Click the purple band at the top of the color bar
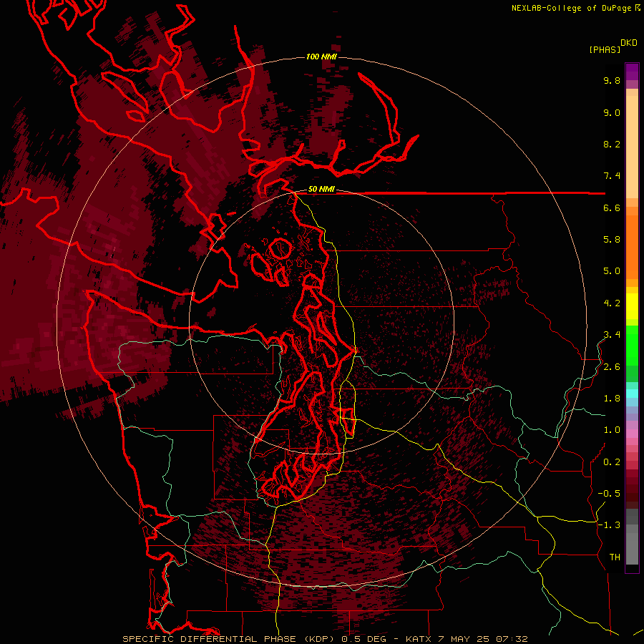The height and width of the screenshot is (644, 644). (x=632, y=72)
